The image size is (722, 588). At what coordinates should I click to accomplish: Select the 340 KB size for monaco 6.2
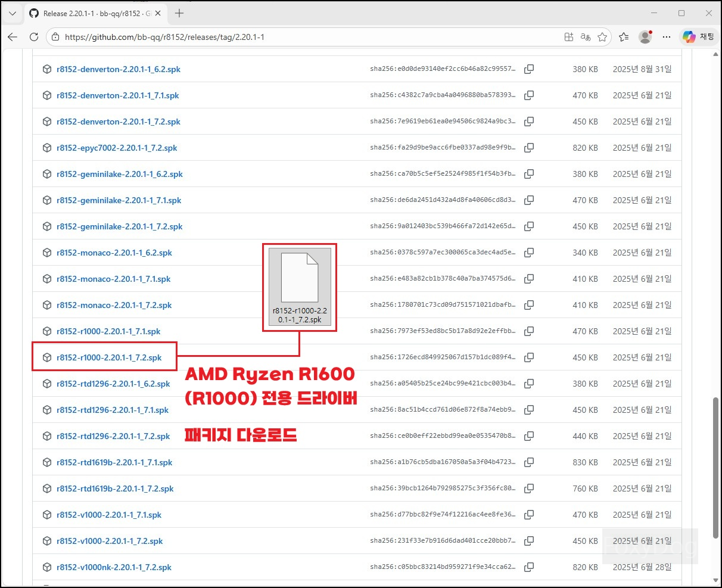pyautogui.click(x=585, y=253)
